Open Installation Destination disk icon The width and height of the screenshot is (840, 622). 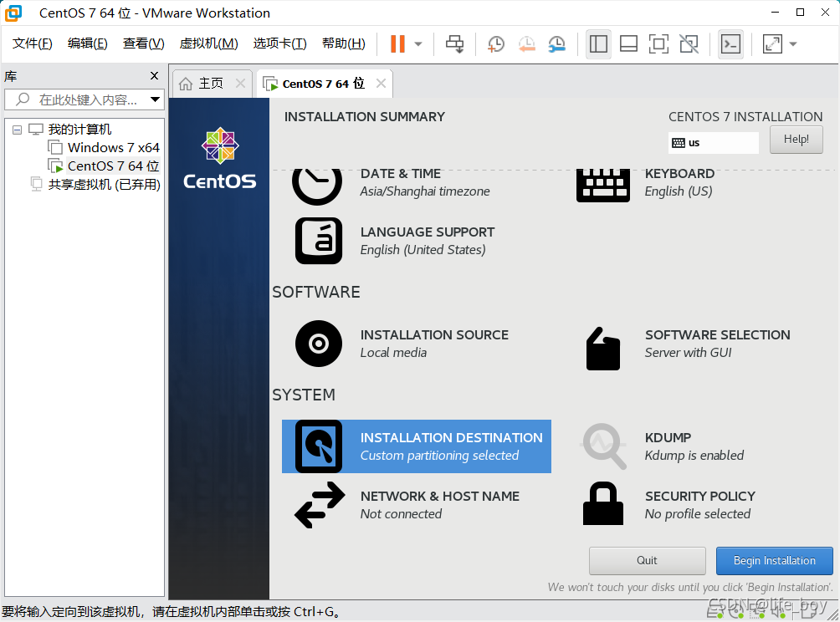tap(319, 446)
